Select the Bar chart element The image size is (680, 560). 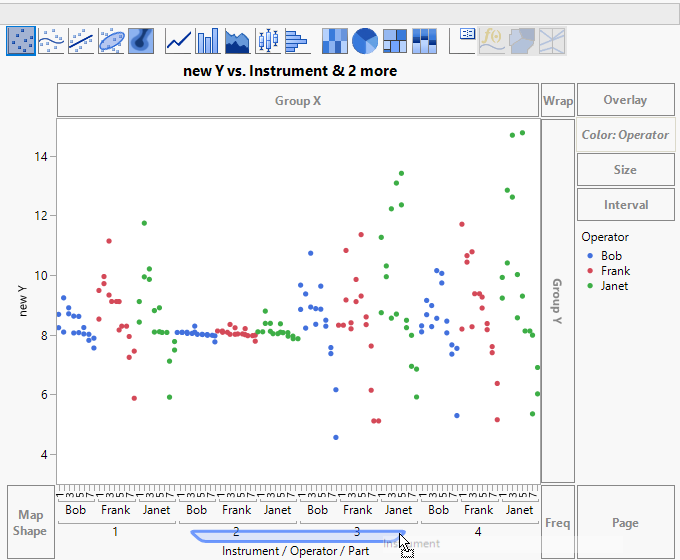click(x=208, y=40)
